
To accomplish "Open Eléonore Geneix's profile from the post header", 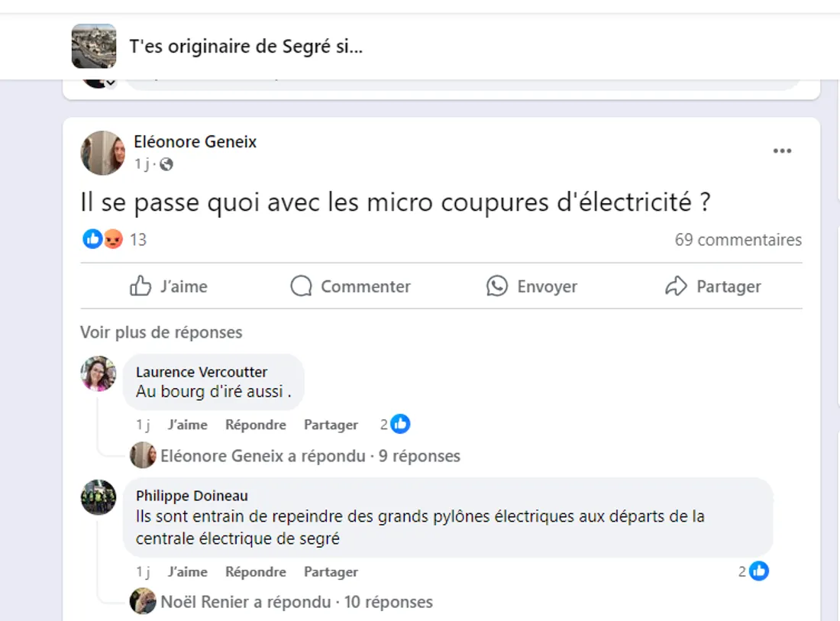I will (195, 141).
